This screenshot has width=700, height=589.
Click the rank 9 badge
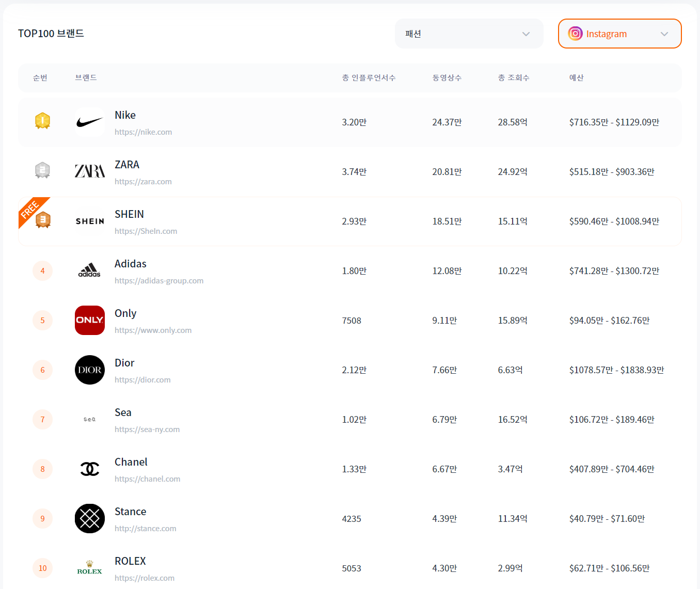click(42, 519)
